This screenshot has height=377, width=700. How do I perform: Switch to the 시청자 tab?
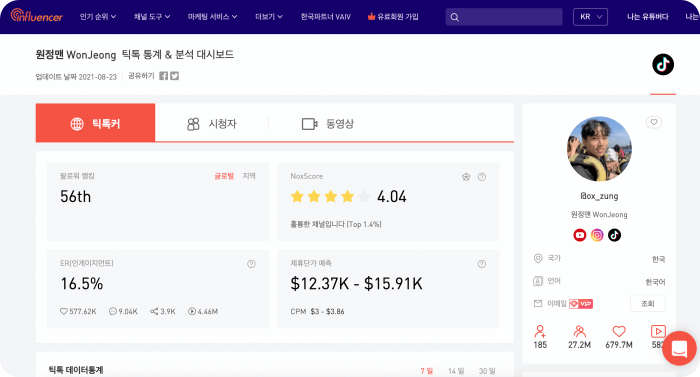click(212, 123)
